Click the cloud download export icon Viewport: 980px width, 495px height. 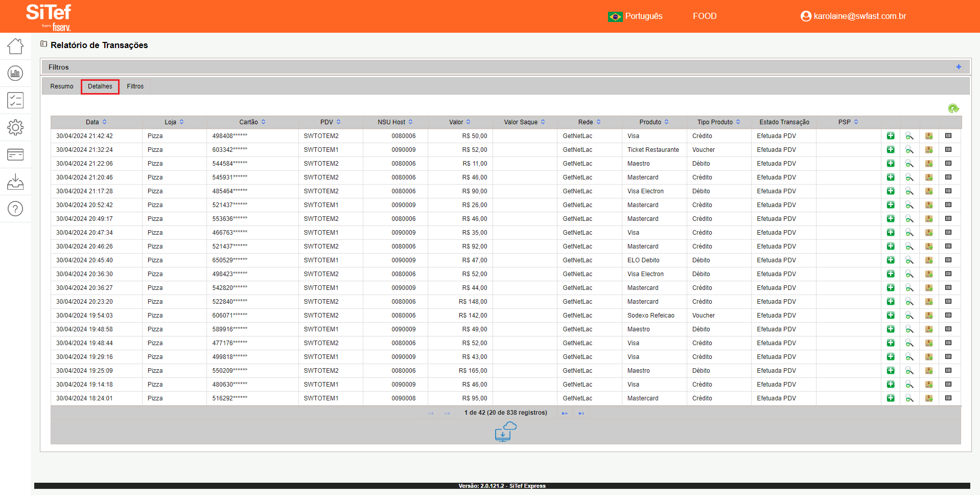[x=505, y=432]
